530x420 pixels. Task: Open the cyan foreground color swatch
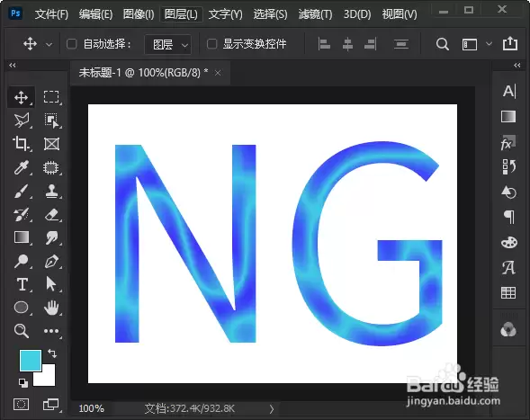(31, 361)
